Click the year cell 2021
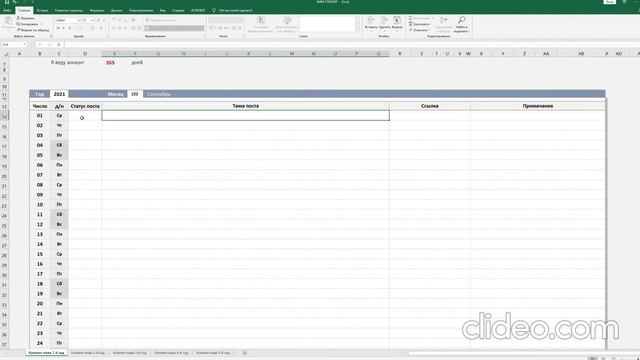This screenshot has width=640, height=360. coord(59,94)
